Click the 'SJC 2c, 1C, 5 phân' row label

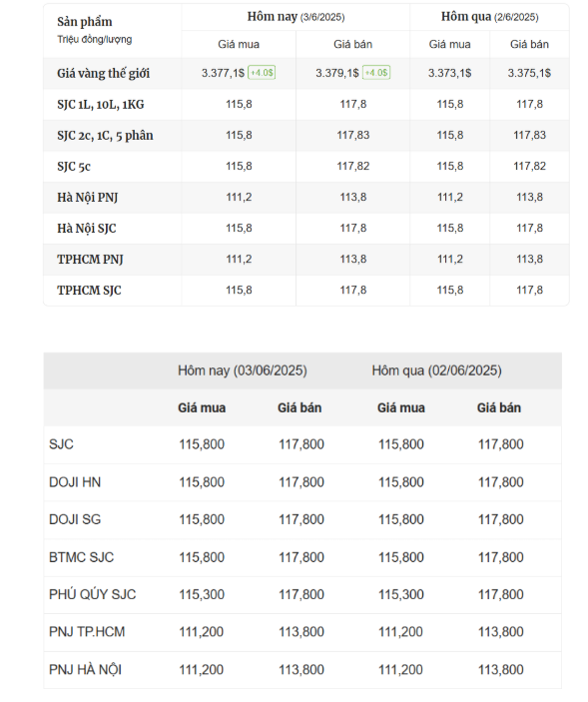(105, 135)
